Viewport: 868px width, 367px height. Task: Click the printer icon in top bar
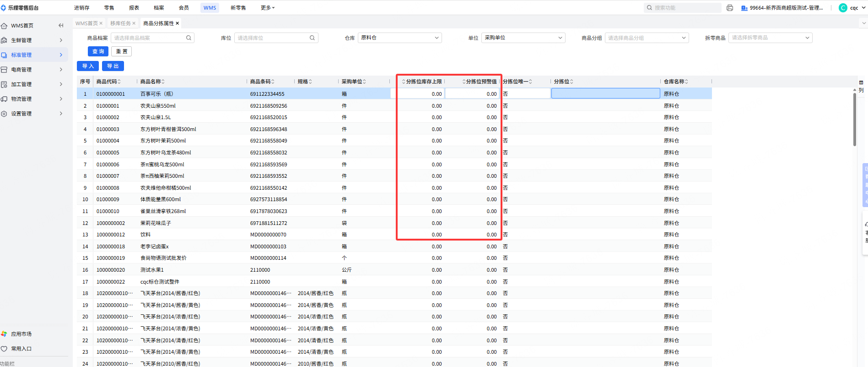click(x=730, y=8)
